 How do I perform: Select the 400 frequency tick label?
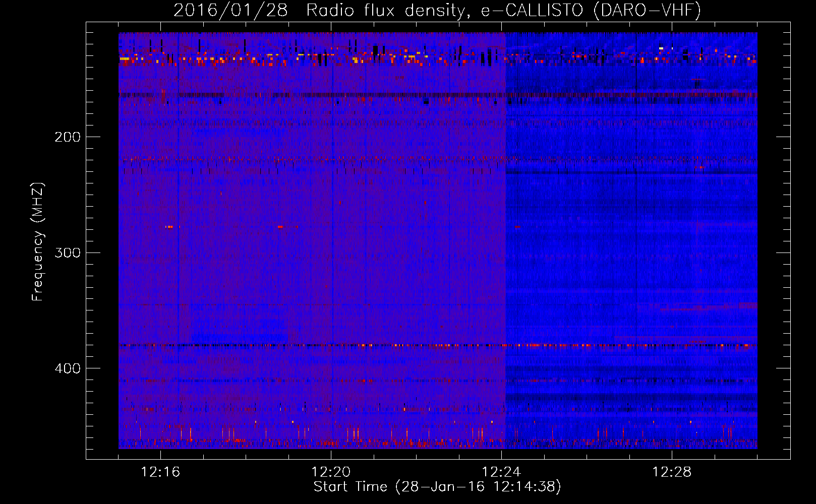(x=68, y=368)
